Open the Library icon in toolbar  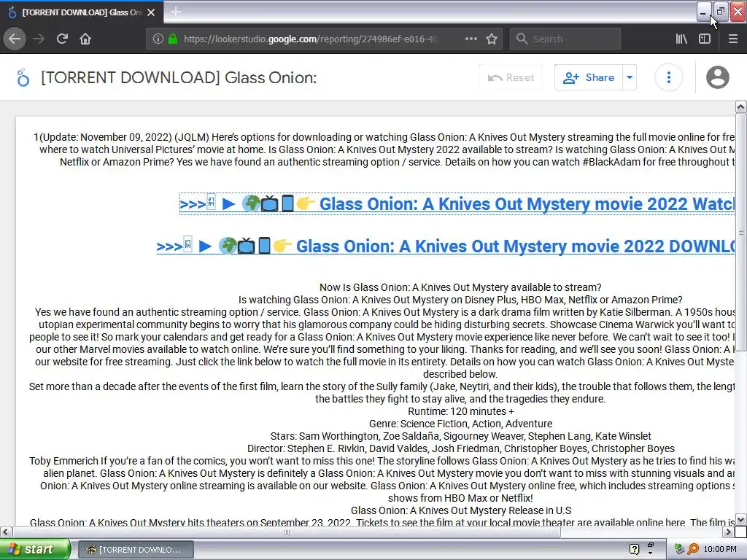click(x=681, y=39)
